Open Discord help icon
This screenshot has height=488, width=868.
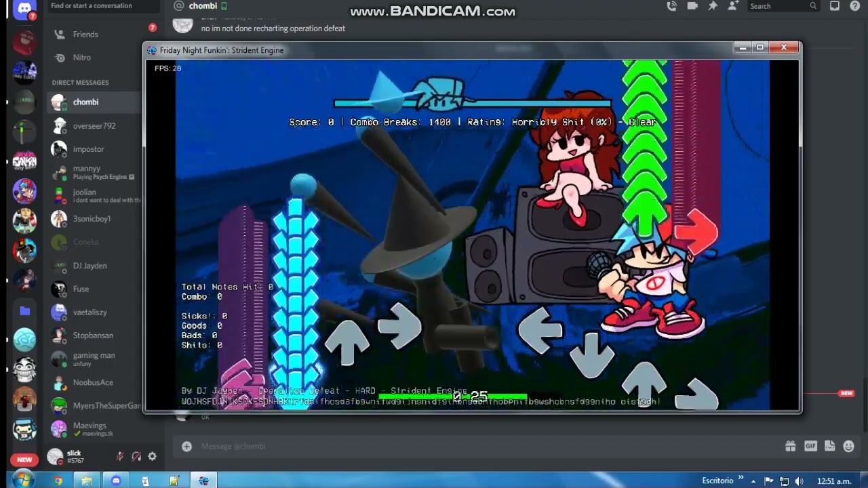pos(854,6)
